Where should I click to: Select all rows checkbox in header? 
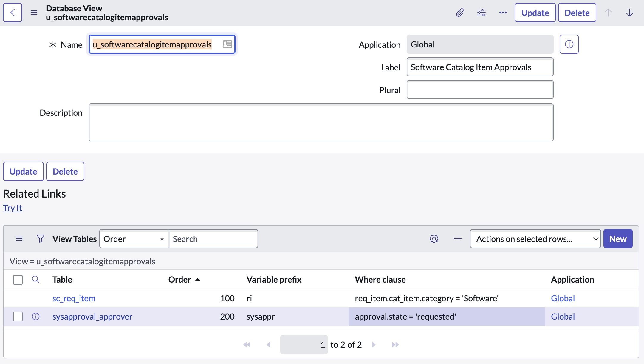(18, 280)
